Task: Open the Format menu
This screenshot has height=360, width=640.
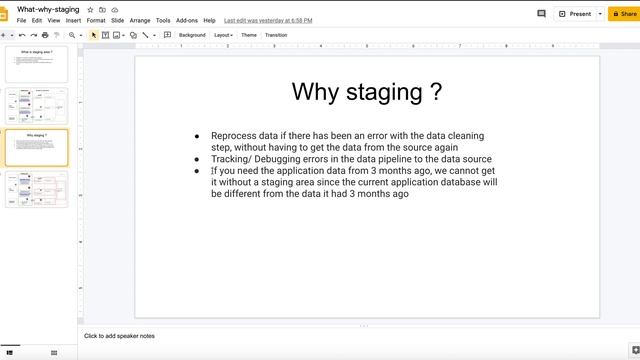Action: click(x=96, y=20)
